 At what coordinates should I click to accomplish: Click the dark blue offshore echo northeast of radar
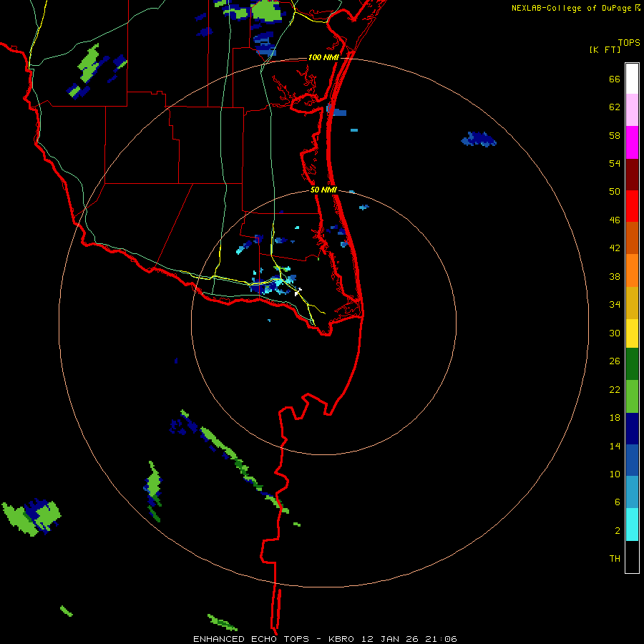point(479,140)
